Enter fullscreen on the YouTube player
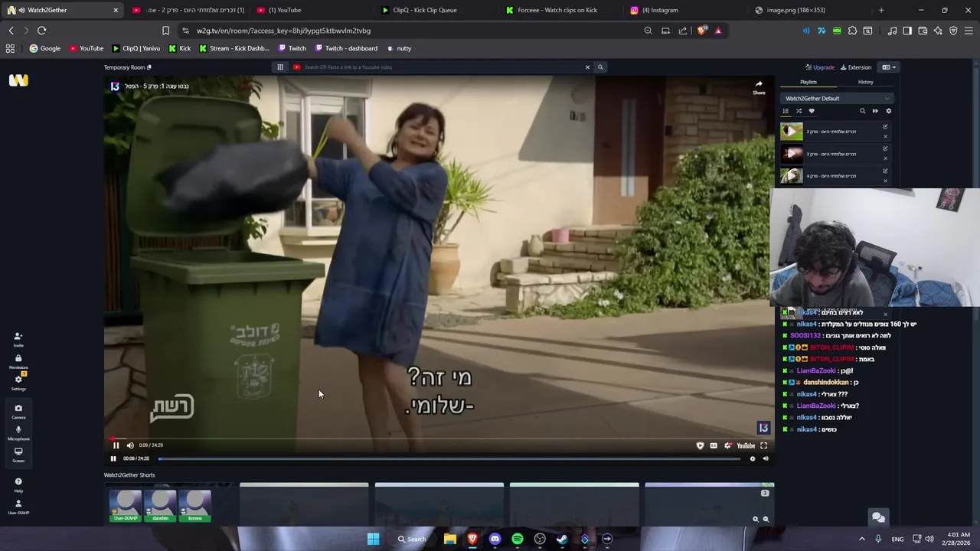Viewport: 980px width, 551px height. pyautogui.click(x=763, y=445)
